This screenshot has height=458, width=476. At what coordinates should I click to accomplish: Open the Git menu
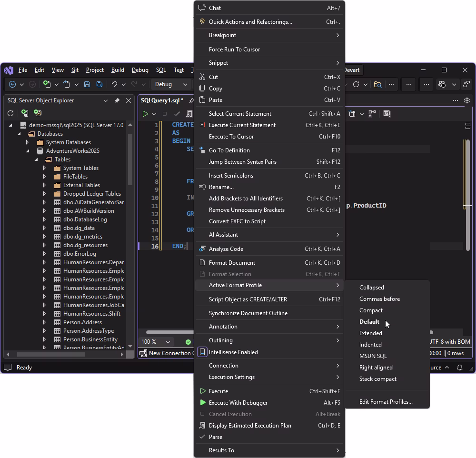[x=75, y=70]
